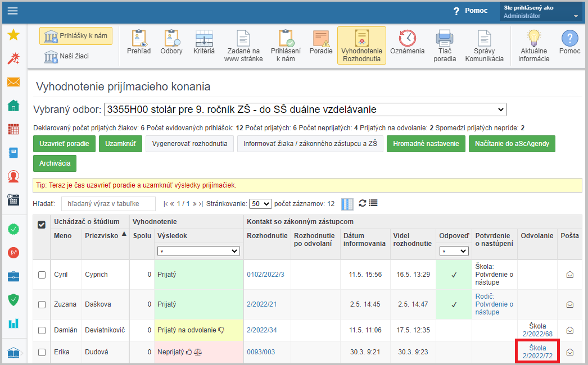Open the Oznámenia clock icon
588x365 pixels.
click(407, 42)
